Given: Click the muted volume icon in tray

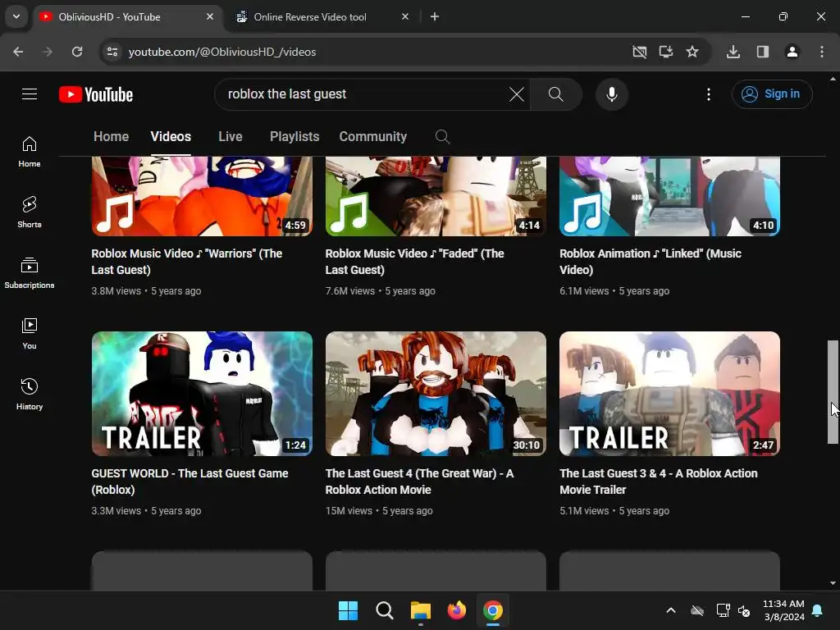Looking at the screenshot, I should click(x=744, y=610).
